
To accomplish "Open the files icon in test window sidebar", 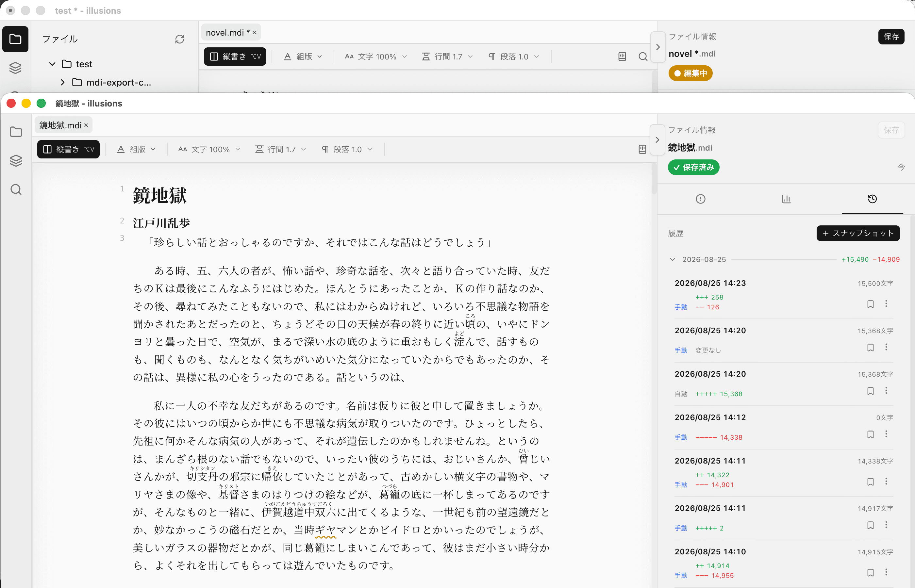I will point(15,39).
